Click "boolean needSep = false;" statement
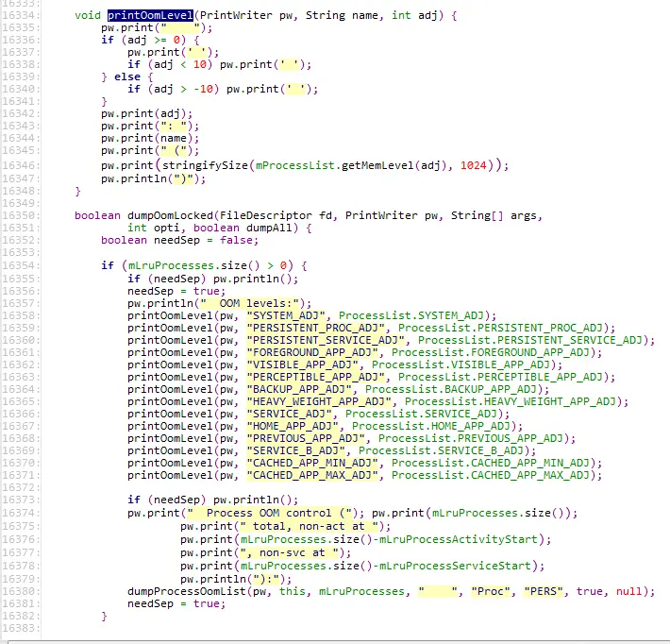The width and height of the screenshot is (670, 644). tap(180, 241)
